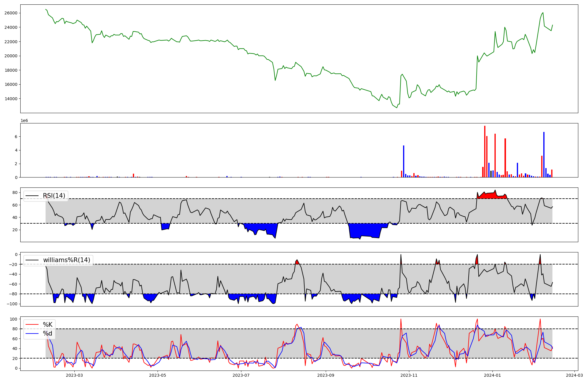
Task: Click the %K legend entry text
Action: pos(48,325)
